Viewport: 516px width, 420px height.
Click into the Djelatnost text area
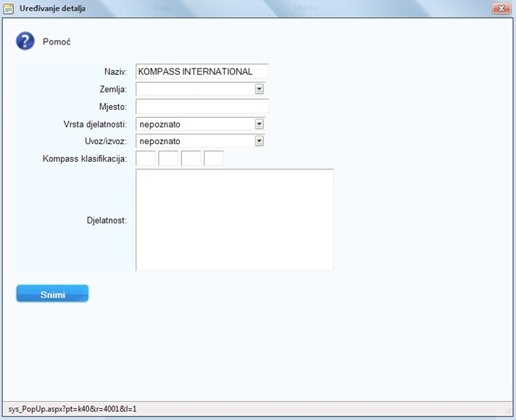point(235,220)
